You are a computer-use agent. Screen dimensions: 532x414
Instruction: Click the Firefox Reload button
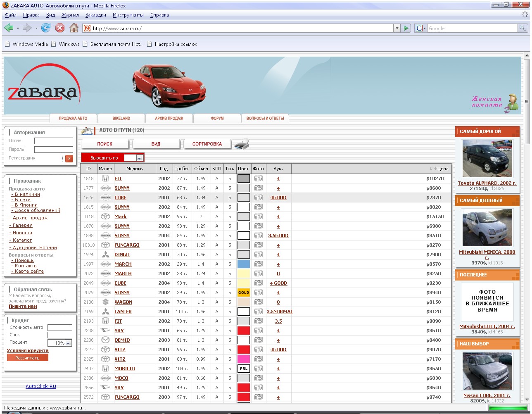46,28
